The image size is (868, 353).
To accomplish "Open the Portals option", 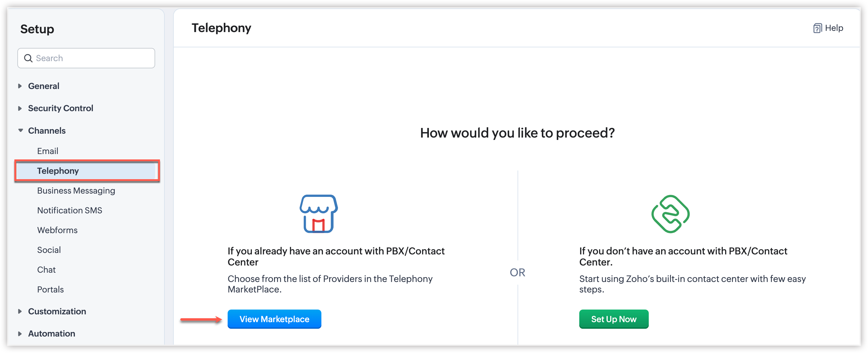I will pyautogui.click(x=50, y=289).
